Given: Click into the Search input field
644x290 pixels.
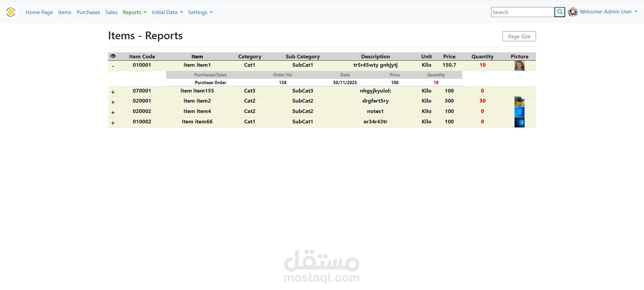Looking at the screenshot, I should (x=523, y=12).
